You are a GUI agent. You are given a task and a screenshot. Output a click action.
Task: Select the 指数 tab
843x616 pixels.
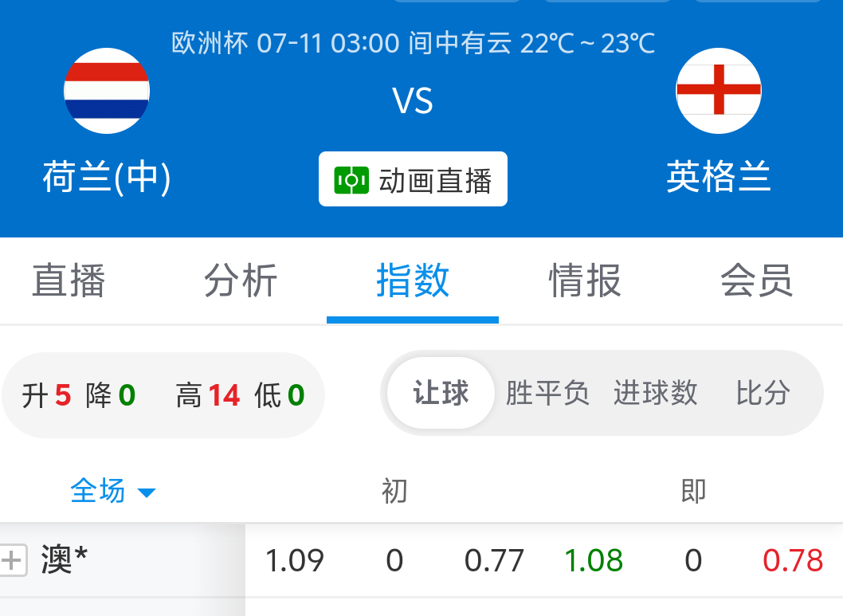pos(413,281)
